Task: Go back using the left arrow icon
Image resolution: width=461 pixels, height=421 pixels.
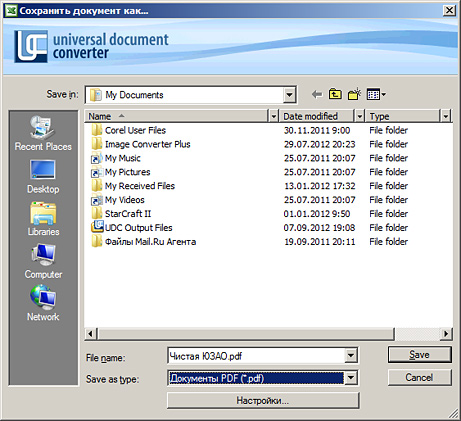Action: [317, 95]
